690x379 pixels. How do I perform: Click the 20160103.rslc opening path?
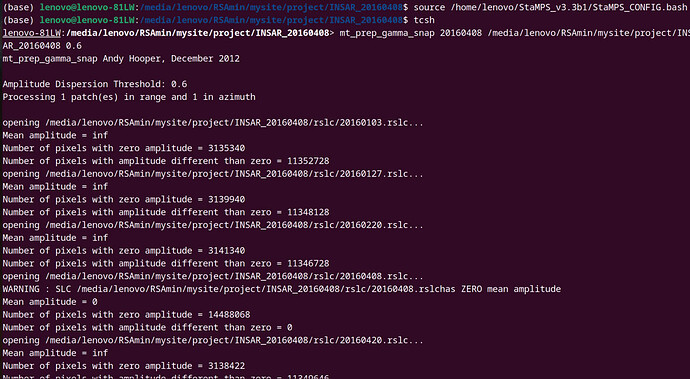pyautogui.click(x=234, y=122)
